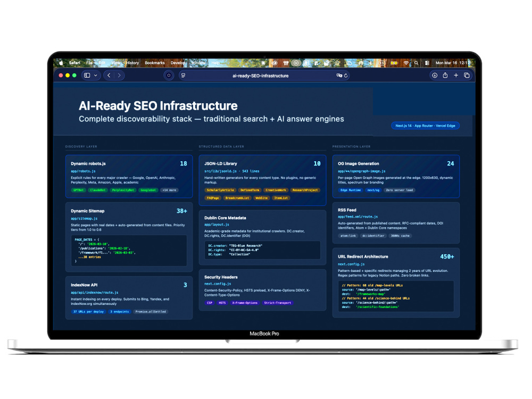Click the app/feed.xml/route.js path
Screen dimensions: 532x399
click(358, 217)
